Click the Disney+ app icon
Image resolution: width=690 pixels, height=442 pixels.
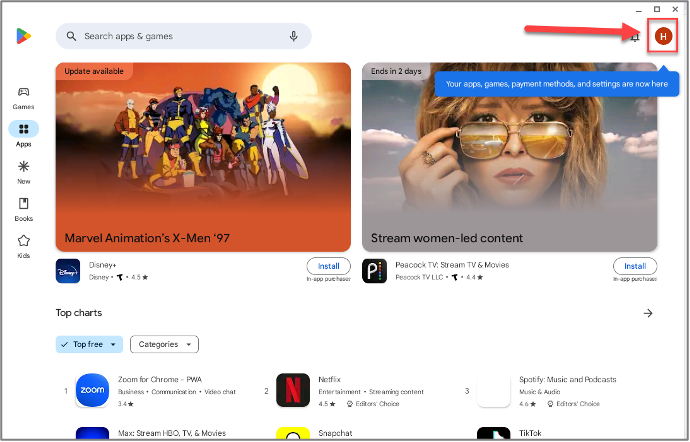[68, 271]
